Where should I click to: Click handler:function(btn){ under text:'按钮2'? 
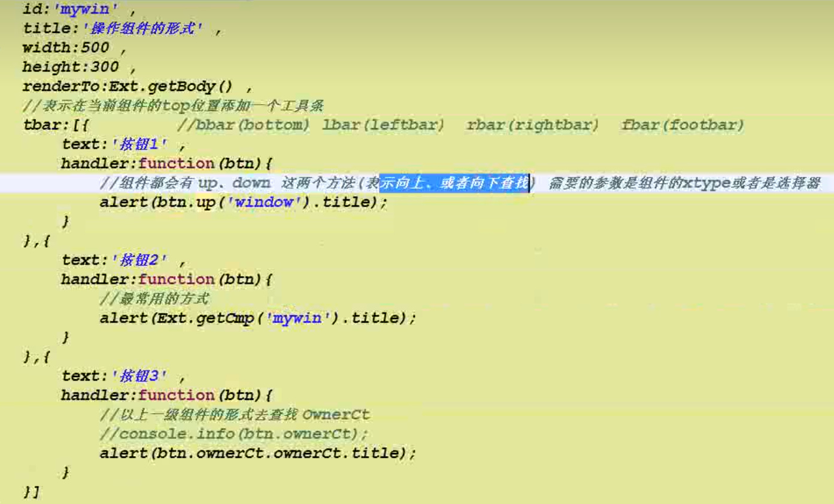[167, 280]
